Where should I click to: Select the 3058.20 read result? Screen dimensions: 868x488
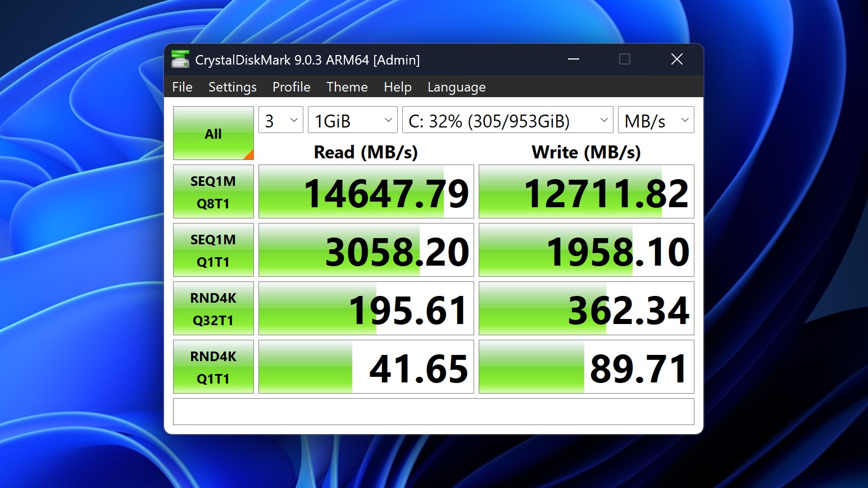pyautogui.click(x=366, y=250)
